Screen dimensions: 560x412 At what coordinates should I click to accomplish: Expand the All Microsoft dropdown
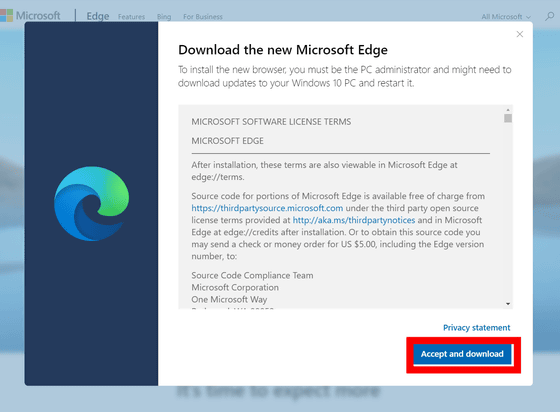coord(506,17)
